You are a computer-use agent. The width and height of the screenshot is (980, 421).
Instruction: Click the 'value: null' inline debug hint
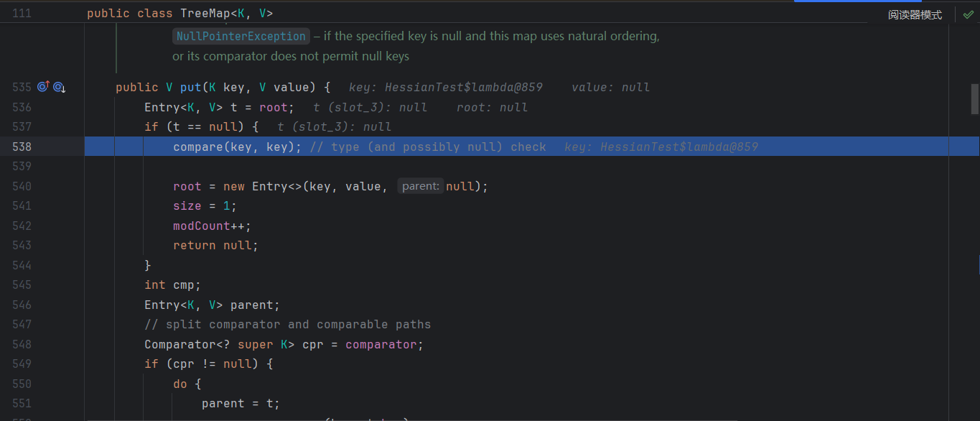(x=610, y=88)
